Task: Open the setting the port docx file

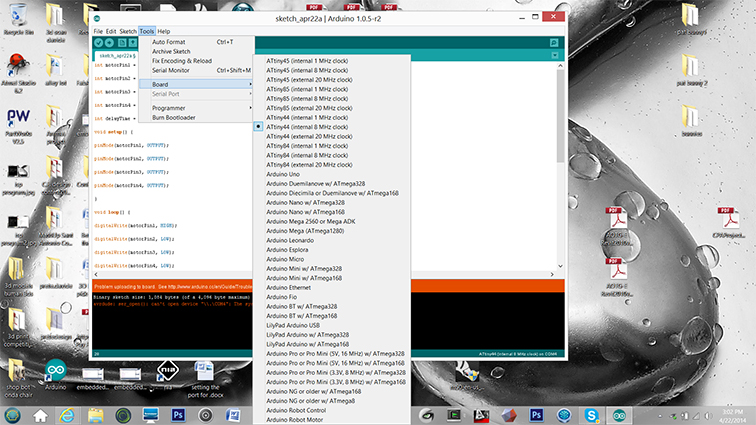Action: click(x=204, y=379)
